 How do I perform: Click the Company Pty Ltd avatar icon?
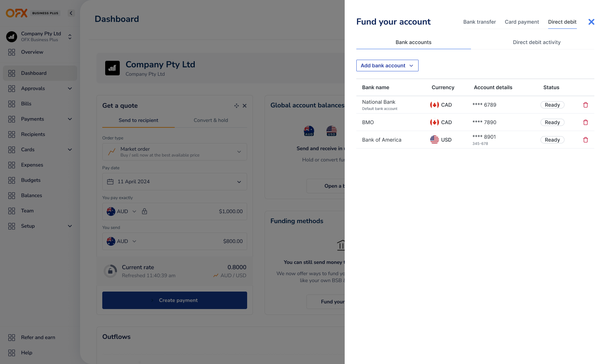[x=12, y=36]
